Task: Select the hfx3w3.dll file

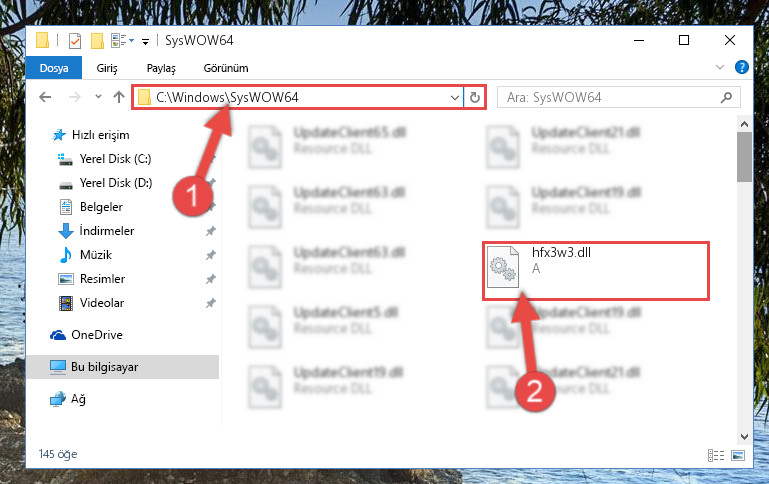Action: 596,271
